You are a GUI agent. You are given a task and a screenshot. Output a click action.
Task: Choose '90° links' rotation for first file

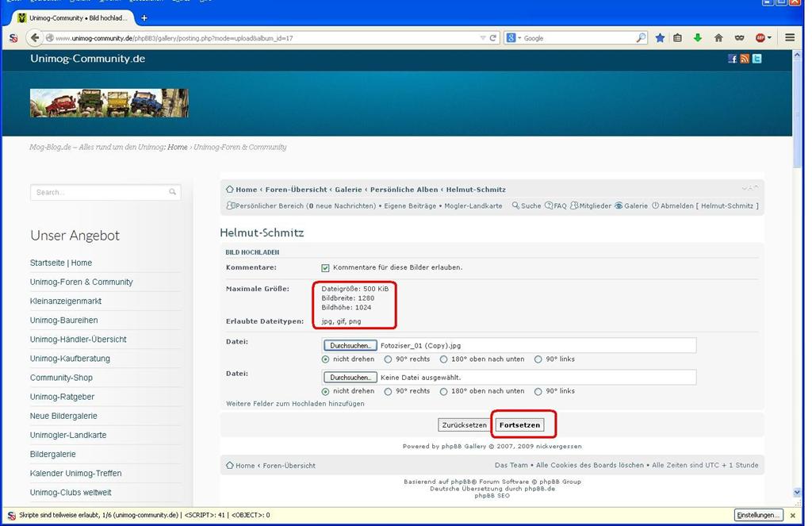click(538, 359)
